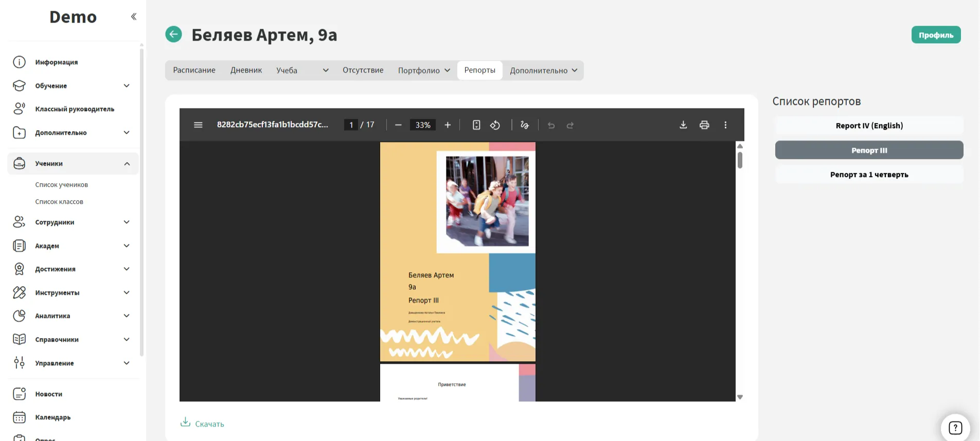
Task: Open the Отсутствие tab
Action: tap(363, 70)
